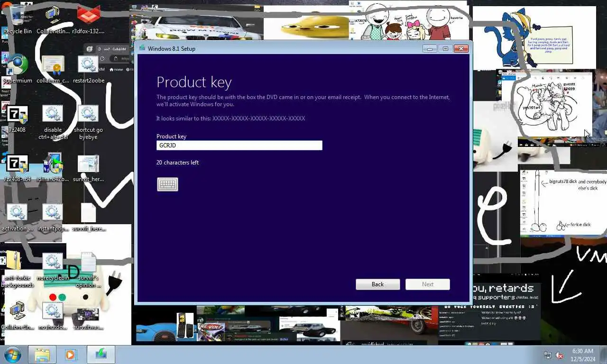Viewport: 607px width, 364px height.
Task: Go Back in Windows 8.1 Setup
Action: click(377, 284)
